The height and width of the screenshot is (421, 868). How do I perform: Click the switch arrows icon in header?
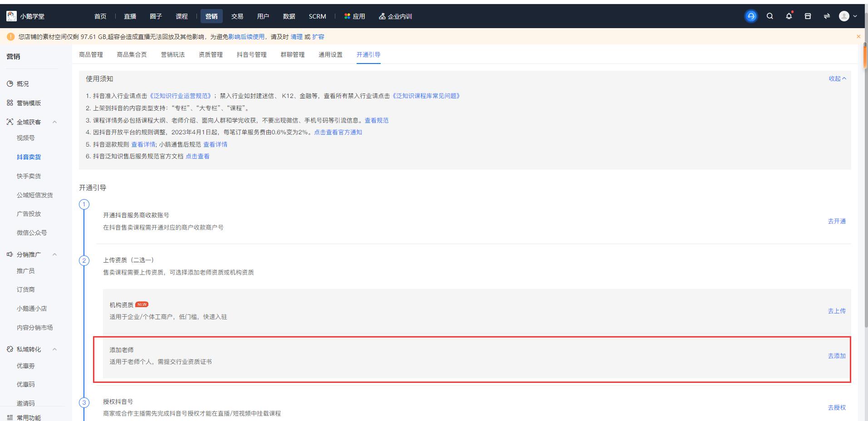pyautogui.click(x=827, y=16)
